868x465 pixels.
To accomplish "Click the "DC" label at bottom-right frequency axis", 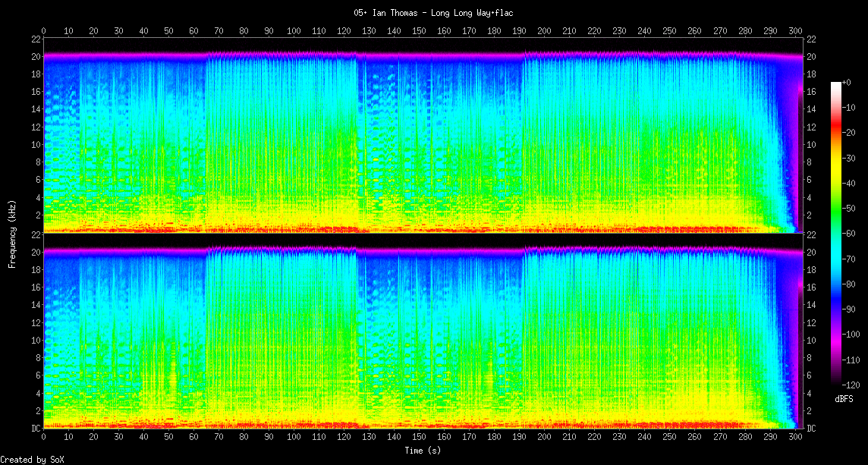I will click(811, 429).
